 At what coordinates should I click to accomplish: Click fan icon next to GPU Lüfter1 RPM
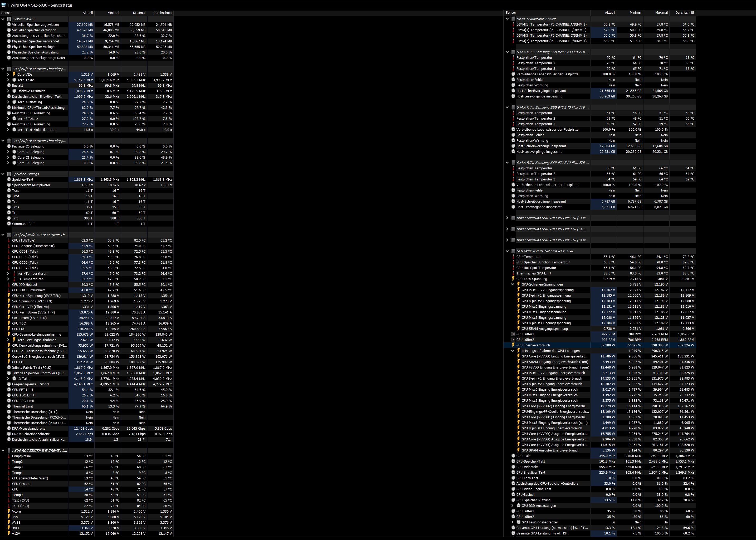pyautogui.click(x=513, y=334)
